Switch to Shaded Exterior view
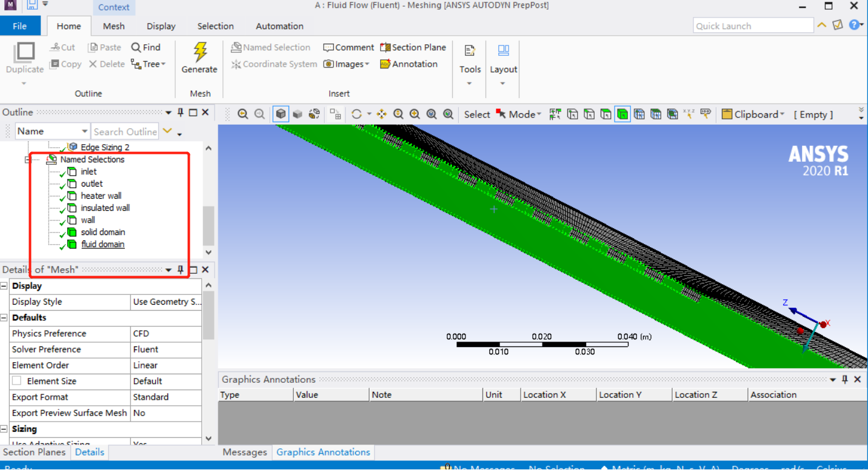 point(297,114)
